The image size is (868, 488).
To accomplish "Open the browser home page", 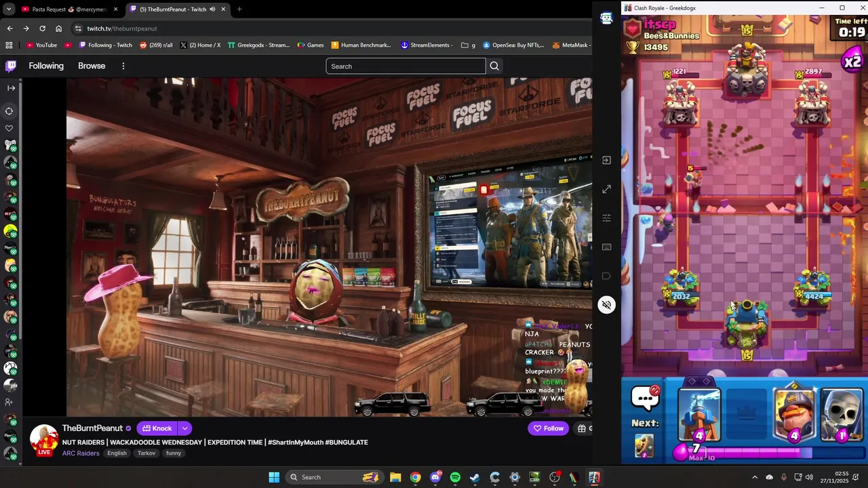I will (58, 28).
